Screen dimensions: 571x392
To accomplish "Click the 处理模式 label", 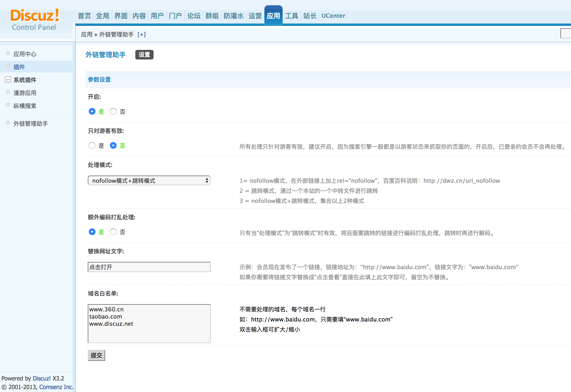I will click(x=100, y=165).
